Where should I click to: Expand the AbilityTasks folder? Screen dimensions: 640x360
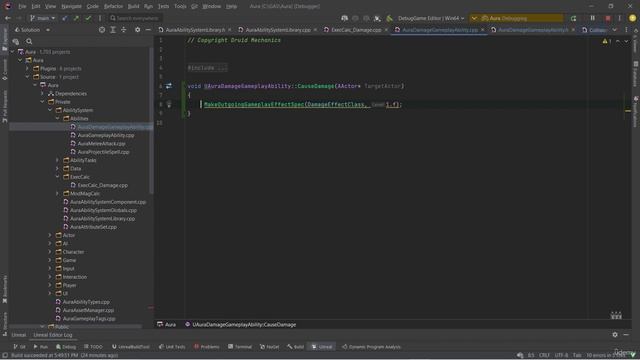58,160
